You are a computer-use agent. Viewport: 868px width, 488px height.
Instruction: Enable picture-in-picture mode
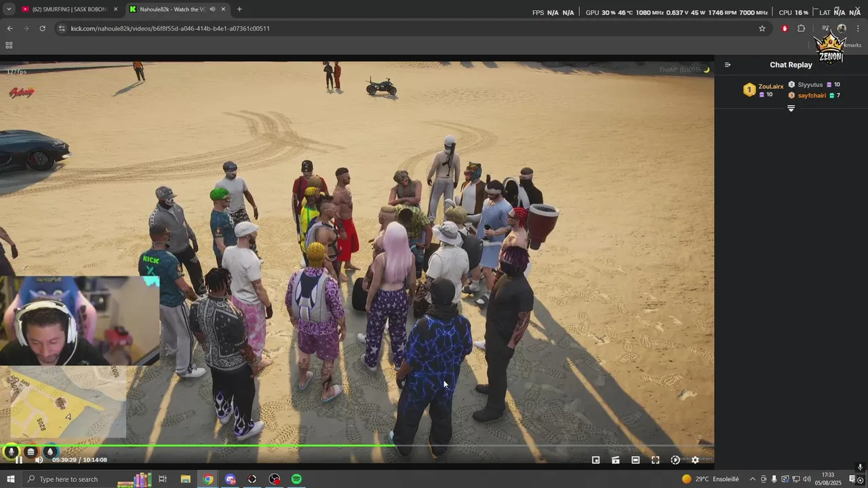pyautogui.click(x=596, y=460)
